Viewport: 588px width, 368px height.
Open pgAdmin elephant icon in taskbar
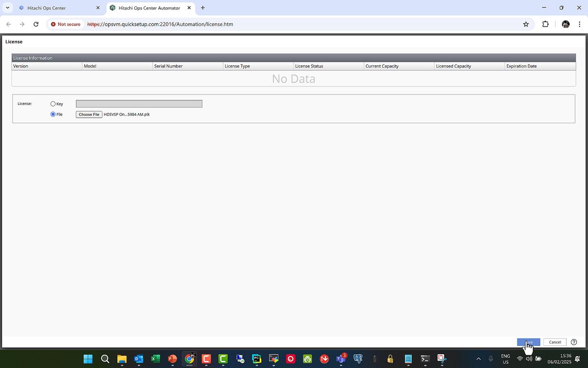tap(358, 359)
